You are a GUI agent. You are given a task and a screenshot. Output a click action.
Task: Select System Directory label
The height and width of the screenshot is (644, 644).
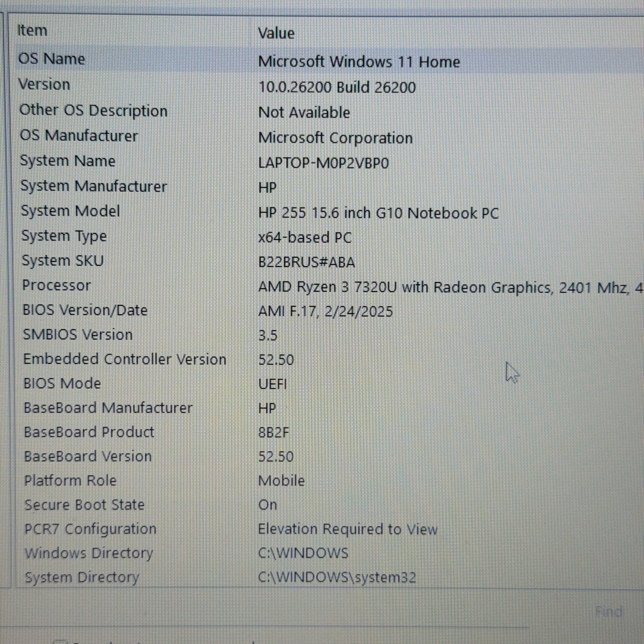(82, 577)
